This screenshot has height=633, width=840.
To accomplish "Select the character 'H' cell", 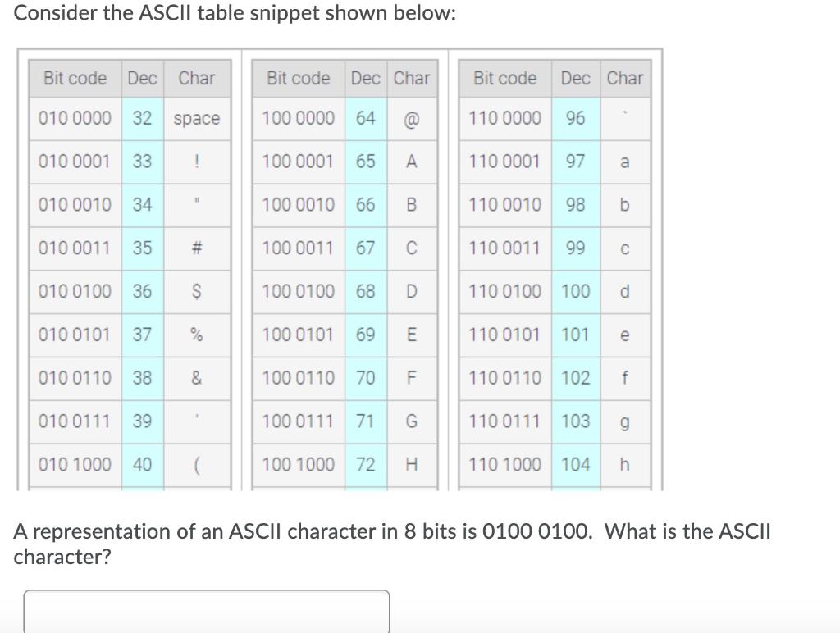I will pos(413,465).
